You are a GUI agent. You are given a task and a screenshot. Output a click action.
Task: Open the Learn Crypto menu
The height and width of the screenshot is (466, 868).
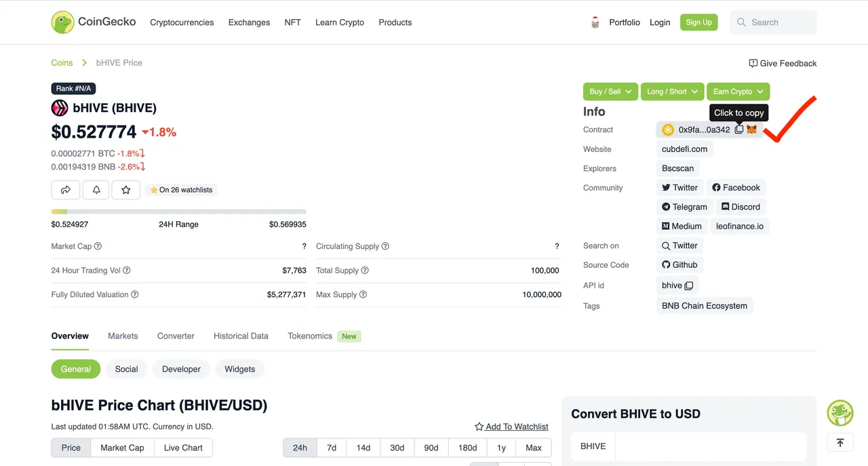tap(340, 22)
